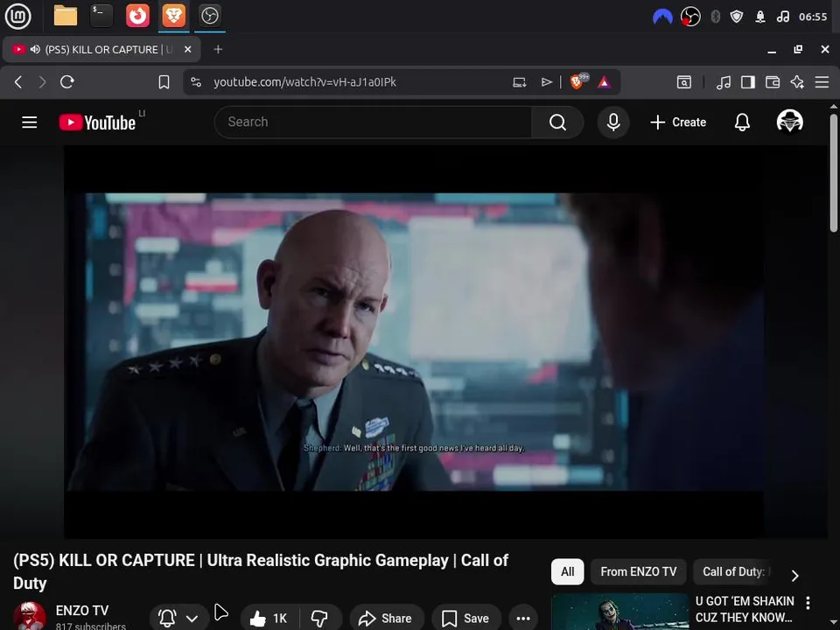Screen dimensions: 840x630
Task: Switch to the Brave browser panel icon
Action: 173,16
